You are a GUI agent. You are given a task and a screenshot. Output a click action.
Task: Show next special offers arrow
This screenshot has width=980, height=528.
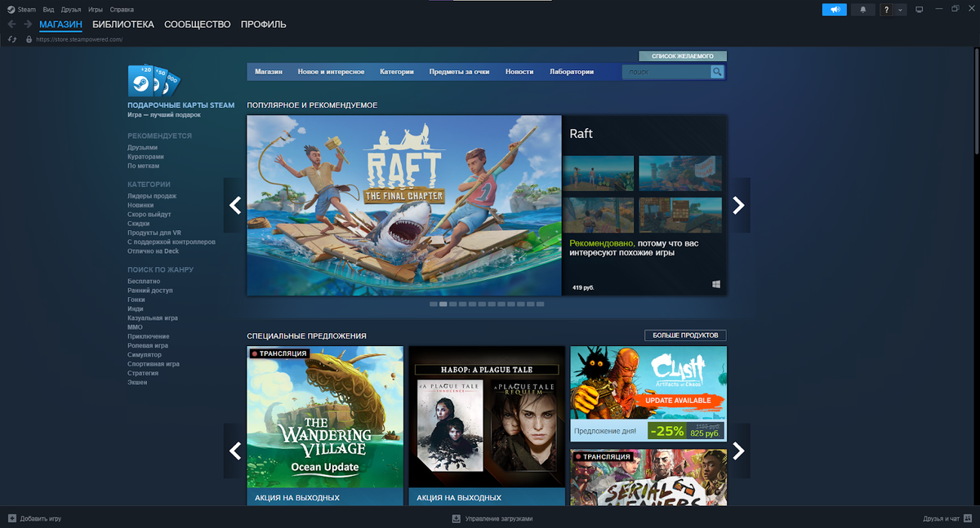[x=739, y=450]
